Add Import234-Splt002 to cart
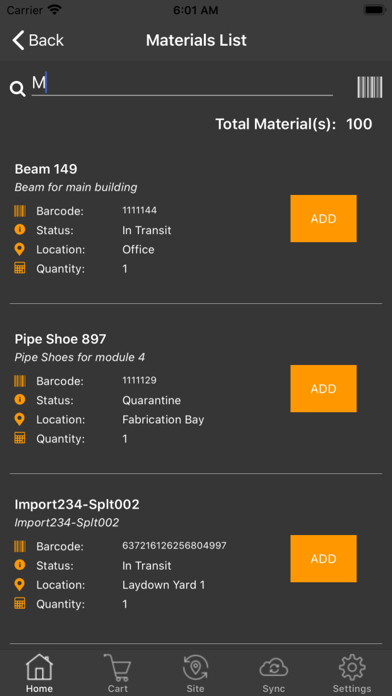This screenshot has height=696, width=392. point(323,558)
